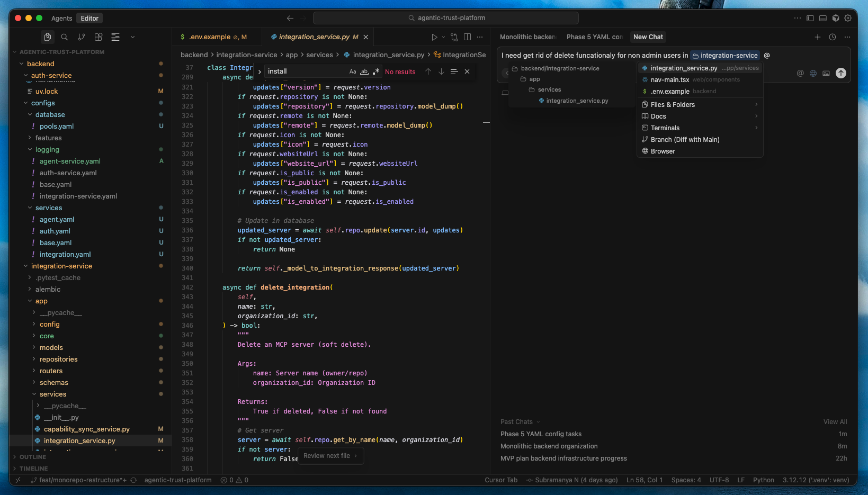This screenshot has height=495, width=868.
Task: Open source control compare changes icon
Action: click(x=454, y=37)
